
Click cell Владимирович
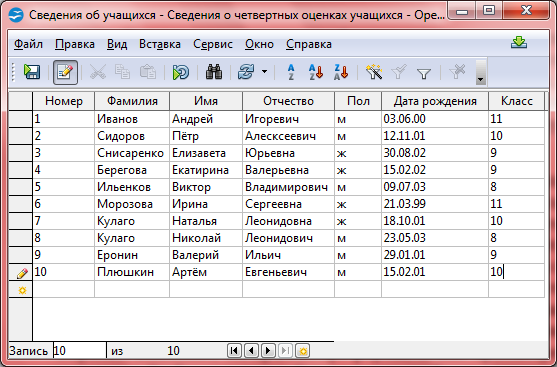288,187
